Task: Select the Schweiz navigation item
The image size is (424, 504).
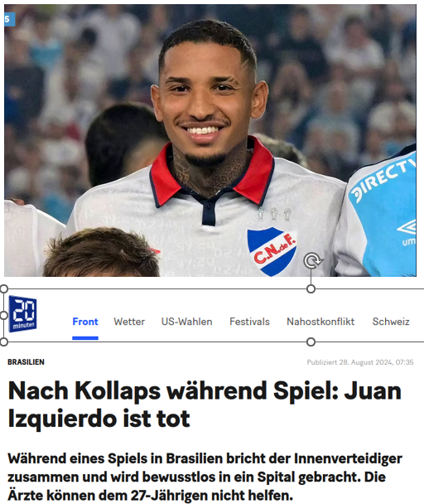Action: tap(391, 322)
